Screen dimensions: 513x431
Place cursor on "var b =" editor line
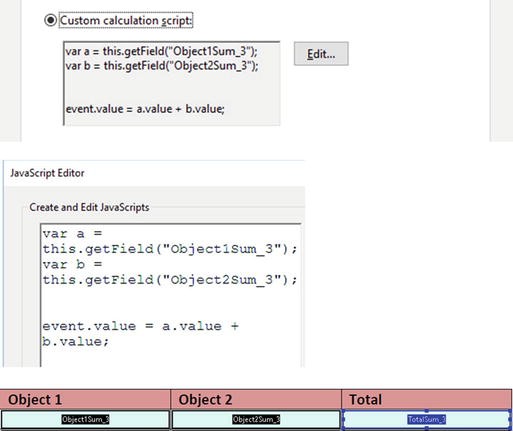pyautogui.click(x=72, y=264)
